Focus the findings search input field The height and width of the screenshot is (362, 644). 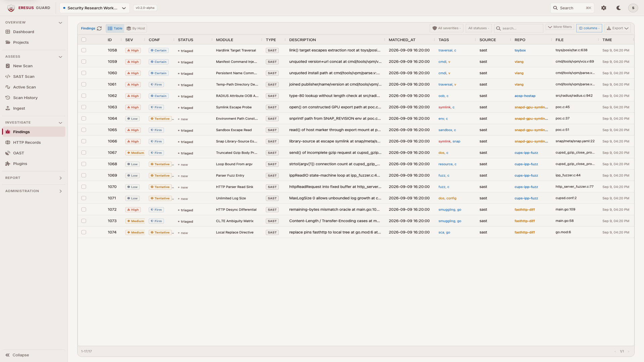point(519,28)
